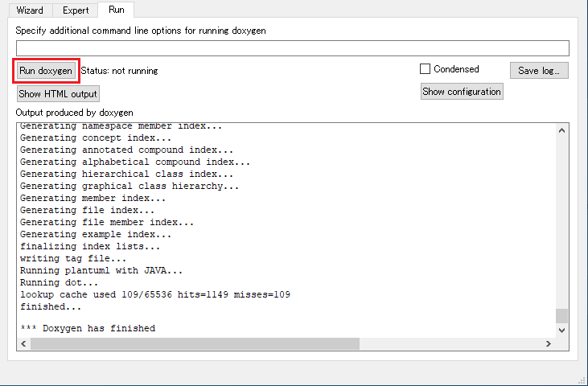
Task: Select the Run tab
Action: pyautogui.click(x=117, y=10)
